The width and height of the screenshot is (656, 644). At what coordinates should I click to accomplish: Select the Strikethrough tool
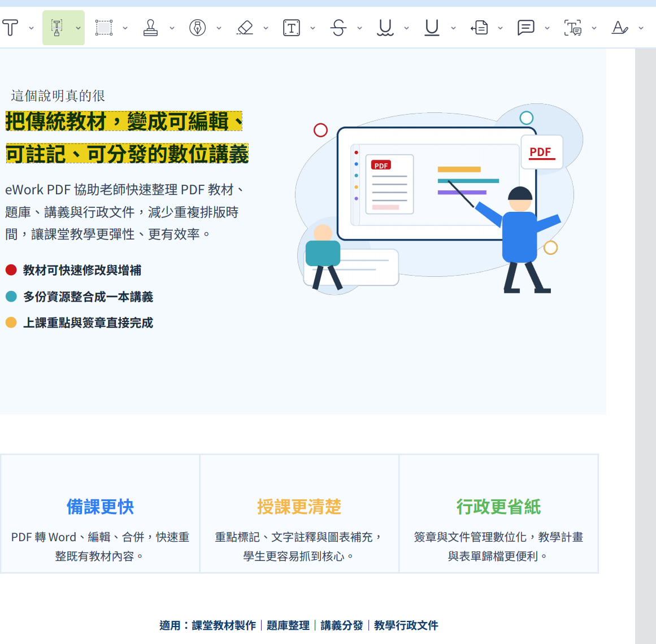click(338, 28)
